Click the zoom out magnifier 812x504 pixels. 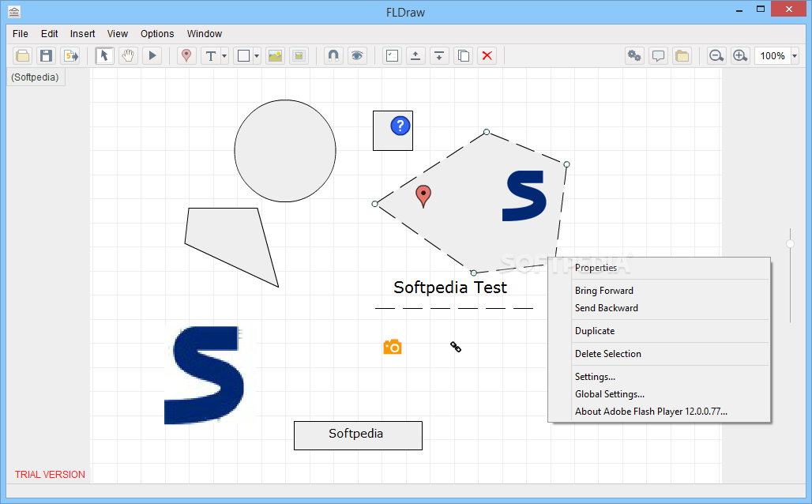(716, 55)
